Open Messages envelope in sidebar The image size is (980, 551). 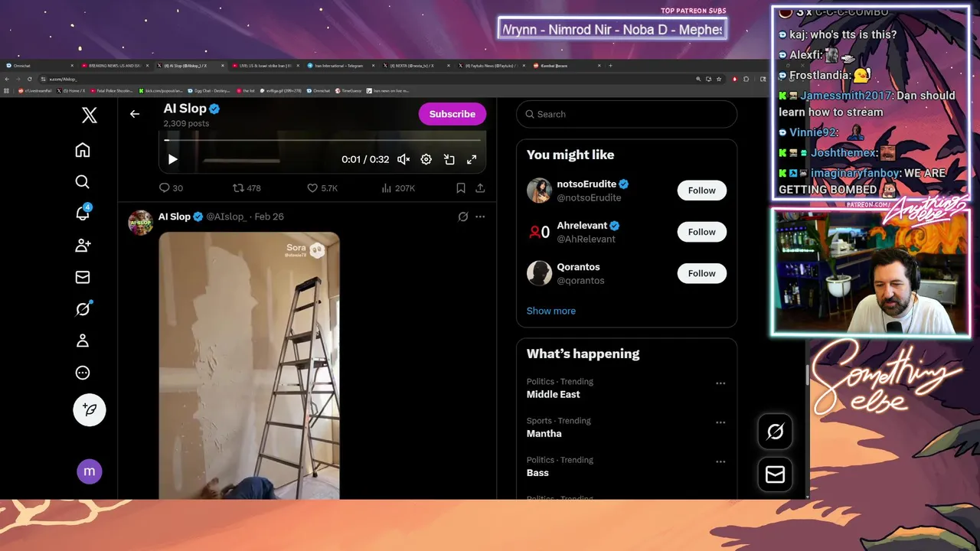point(83,277)
